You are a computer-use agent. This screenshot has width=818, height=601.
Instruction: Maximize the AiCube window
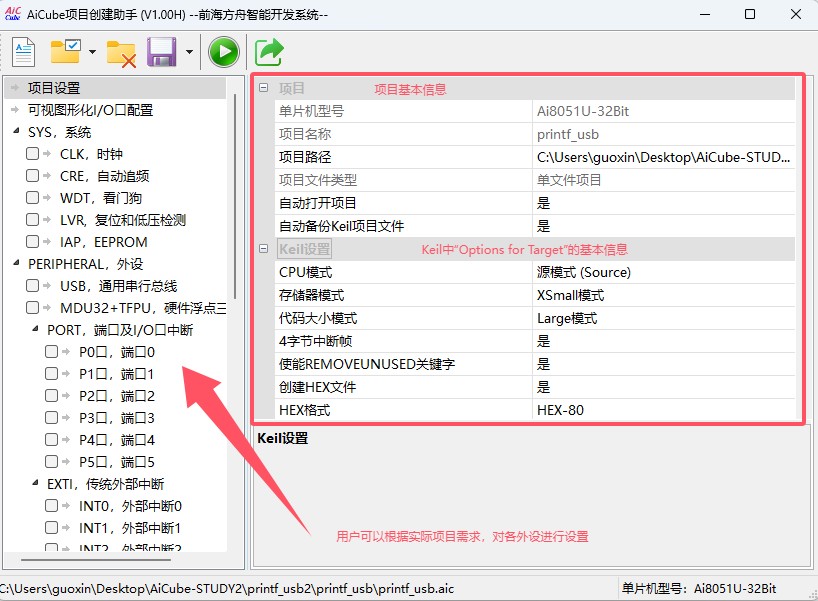(x=750, y=14)
